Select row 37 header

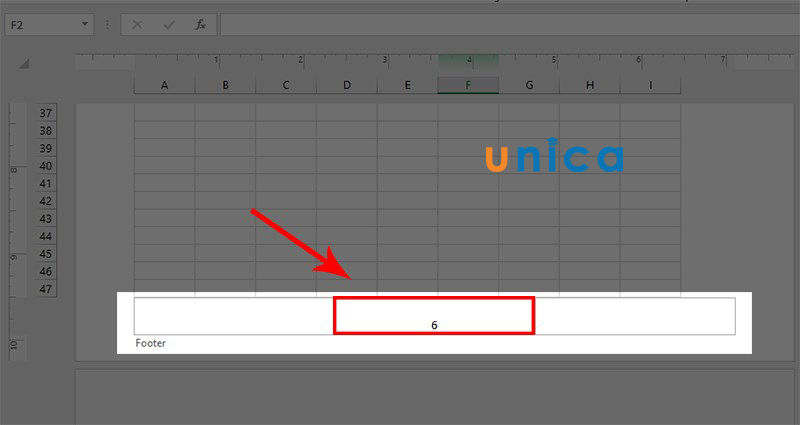45,113
